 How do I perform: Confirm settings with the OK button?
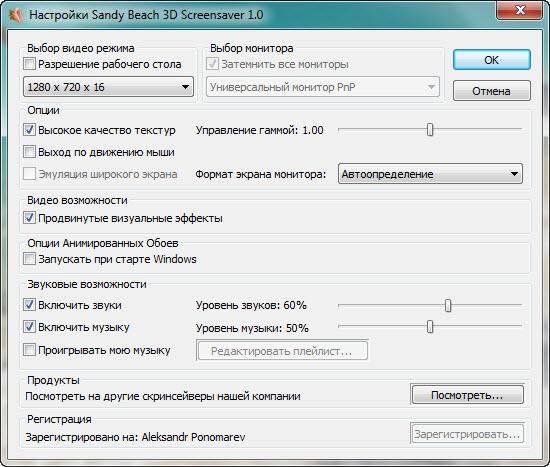[x=492, y=60]
